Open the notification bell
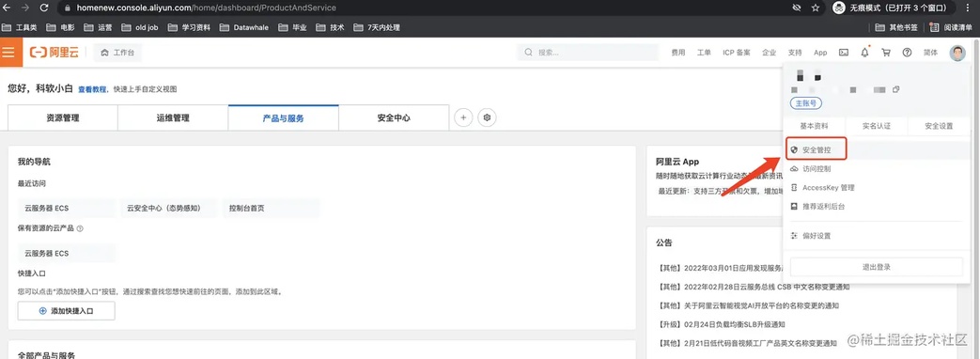This screenshot has height=359, width=980. click(865, 53)
